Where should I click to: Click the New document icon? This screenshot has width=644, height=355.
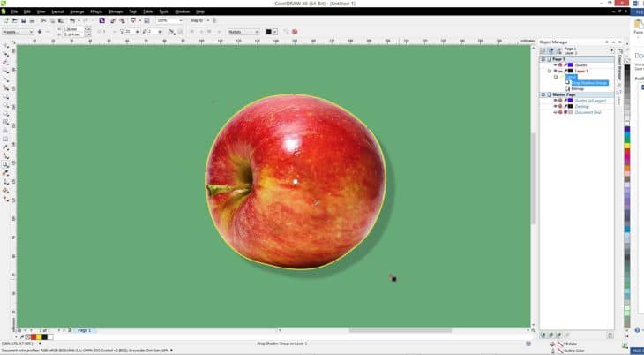(x=6, y=20)
